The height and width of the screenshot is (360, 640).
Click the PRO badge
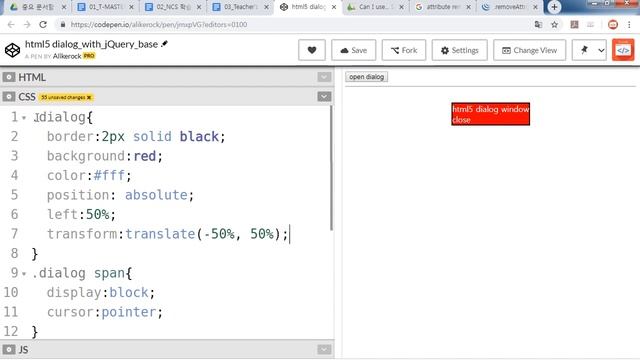pyautogui.click(x=89, y=56)
